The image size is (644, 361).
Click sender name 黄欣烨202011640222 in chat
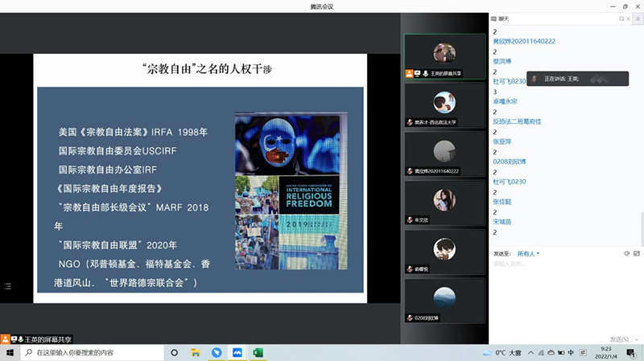524,41
